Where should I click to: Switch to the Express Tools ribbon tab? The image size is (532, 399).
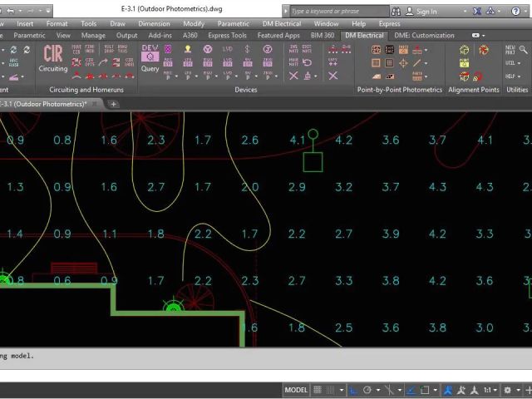(x=227, y=36)
